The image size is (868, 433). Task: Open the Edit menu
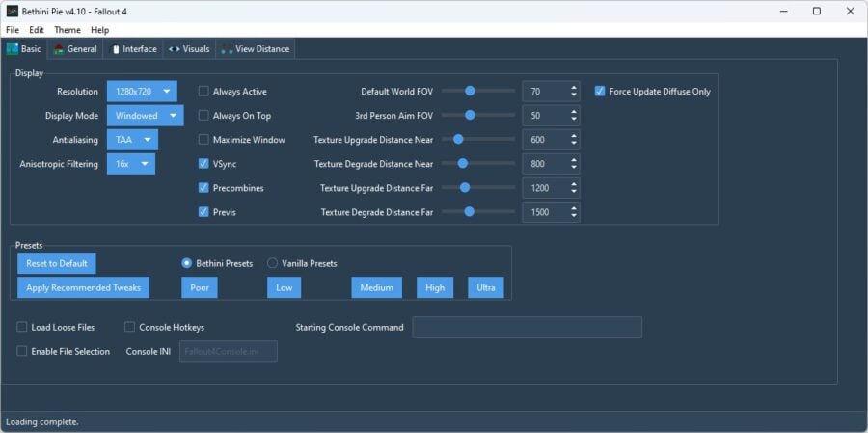(x=37, y=30)
